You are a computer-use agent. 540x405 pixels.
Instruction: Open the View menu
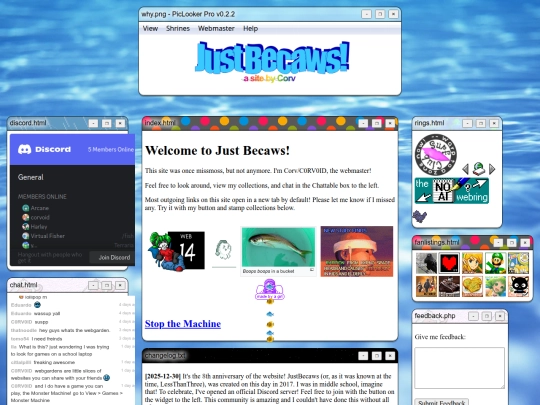pyautogui.click(x=150, y=29)
